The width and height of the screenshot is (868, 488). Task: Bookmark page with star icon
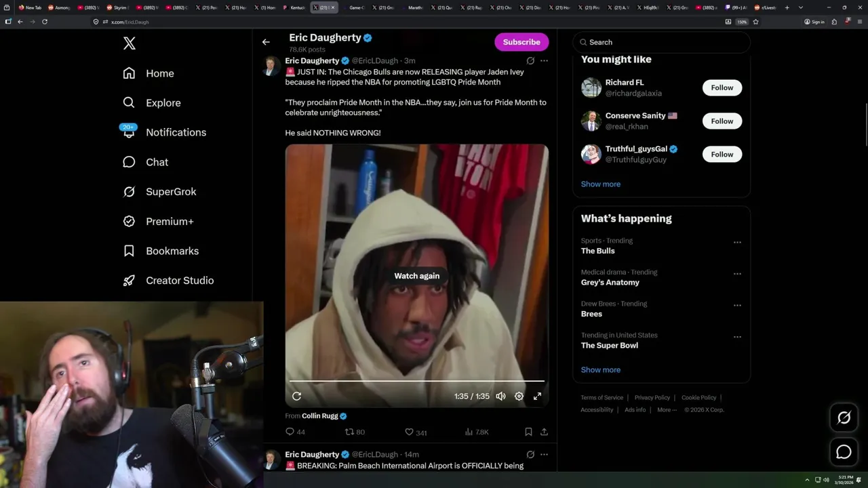click(755, 22)
